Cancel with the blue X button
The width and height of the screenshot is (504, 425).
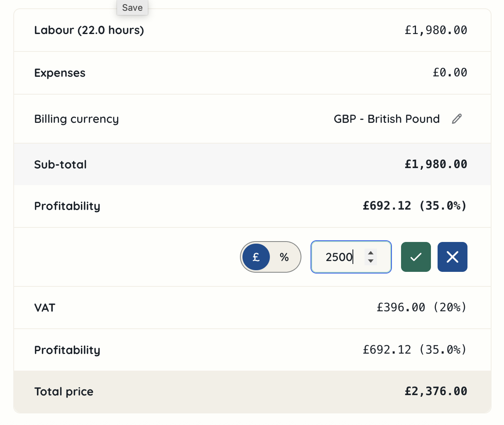pyautogui.click(x=452, y=257)
